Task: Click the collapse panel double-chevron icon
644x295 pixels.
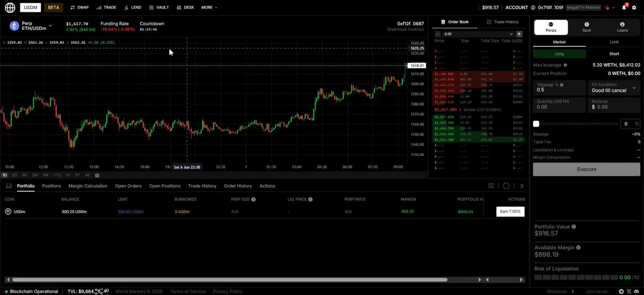Action: [x=522, y=186]
